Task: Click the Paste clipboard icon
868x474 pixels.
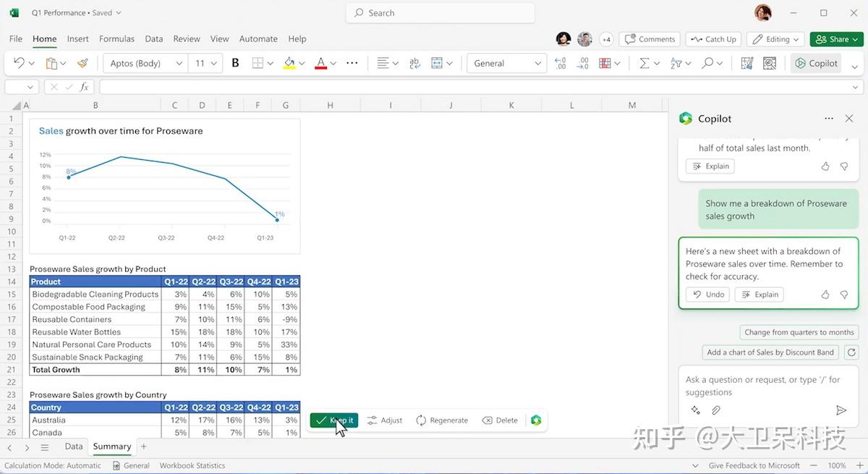Action: click(51, 63)
